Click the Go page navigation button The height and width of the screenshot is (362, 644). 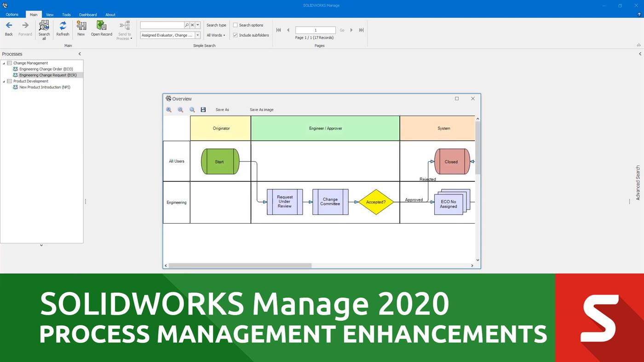[x=342, y=30]
